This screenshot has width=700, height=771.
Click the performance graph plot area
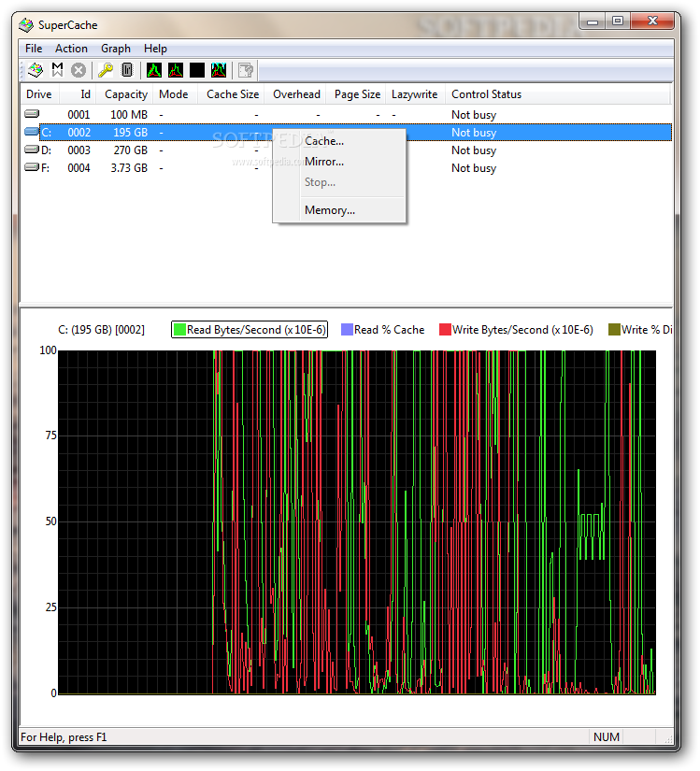357,522
